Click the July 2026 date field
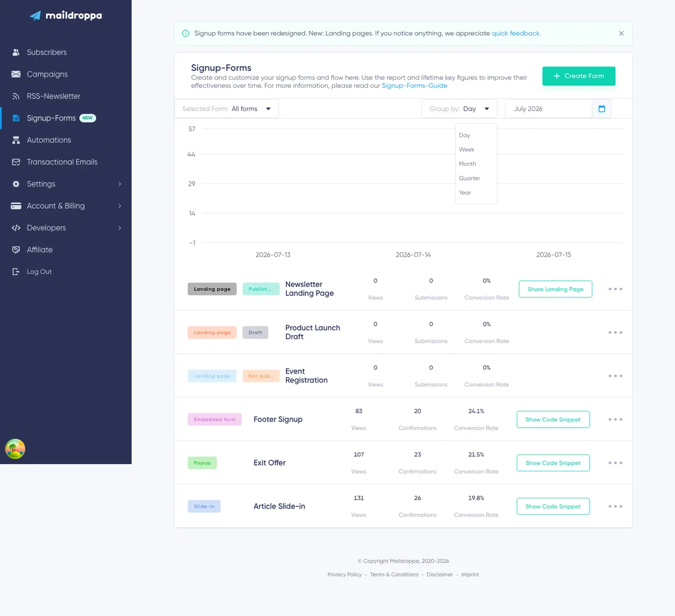Screen dimensions: 675x616 pos(548,109)
